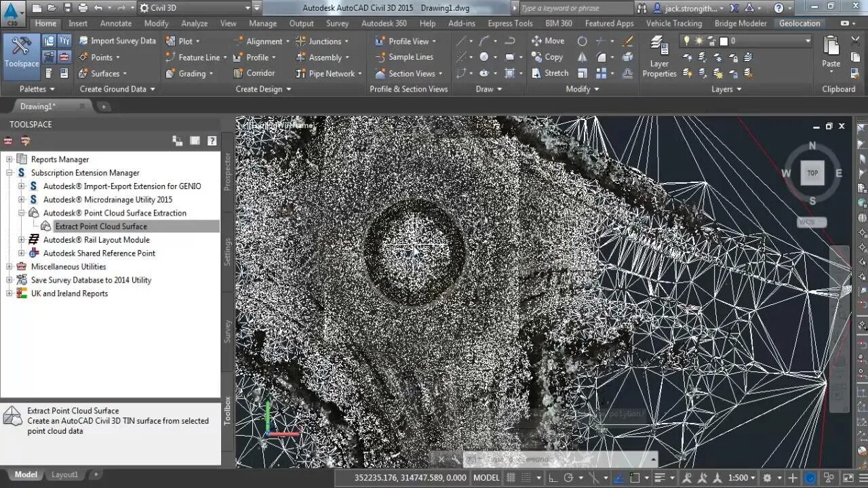
Task: Switch to the Prospector toolspace tab
Action: pos(228,172)
